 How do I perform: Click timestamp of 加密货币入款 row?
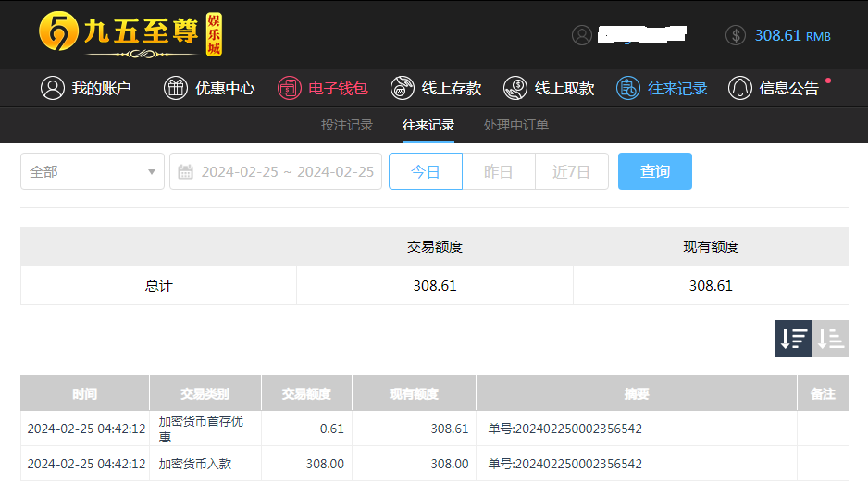click(86, 464)
